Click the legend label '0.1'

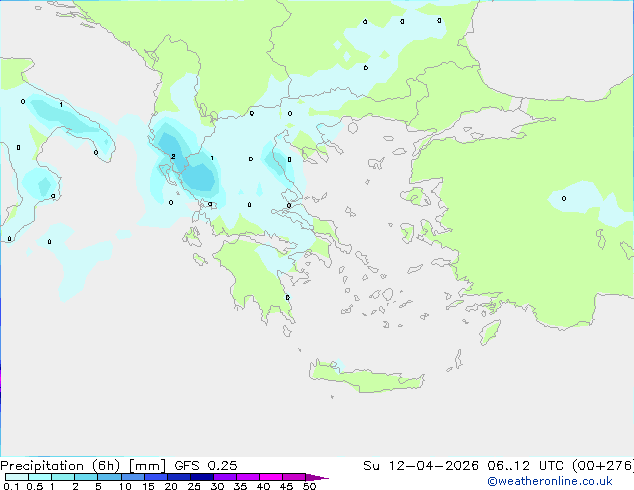coord(11,486)
